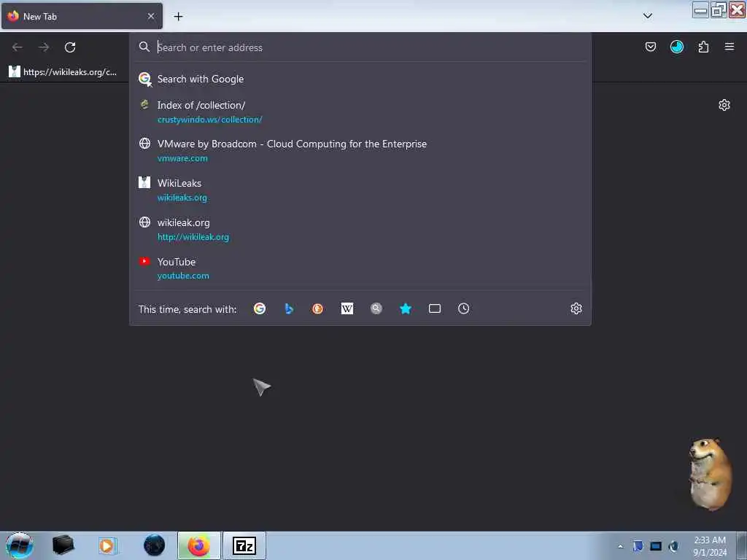This screenshot has height=560, width=747.
Task: Go forward with the forward arrow
Action: pyautogui.click(x=44, y=47)
